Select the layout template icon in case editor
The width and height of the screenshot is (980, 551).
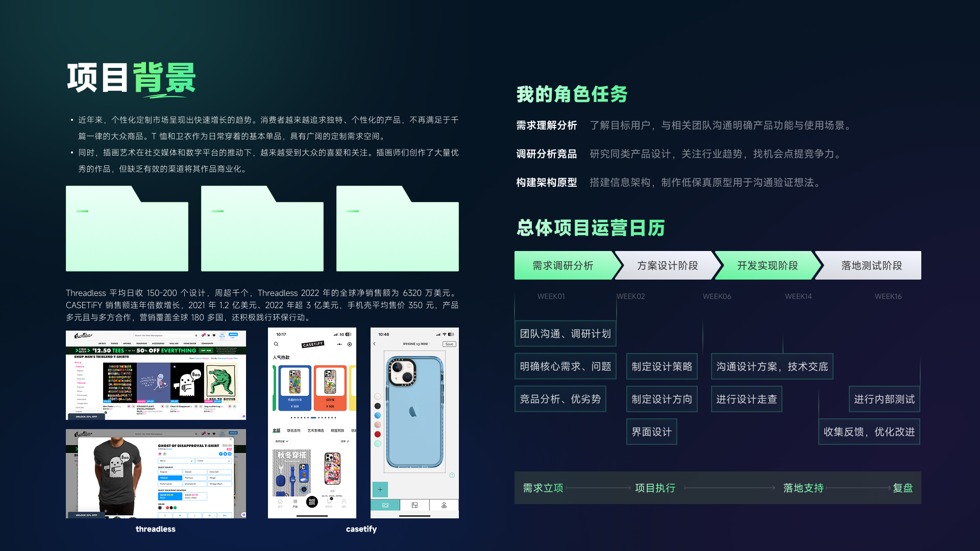pos(414,505)
